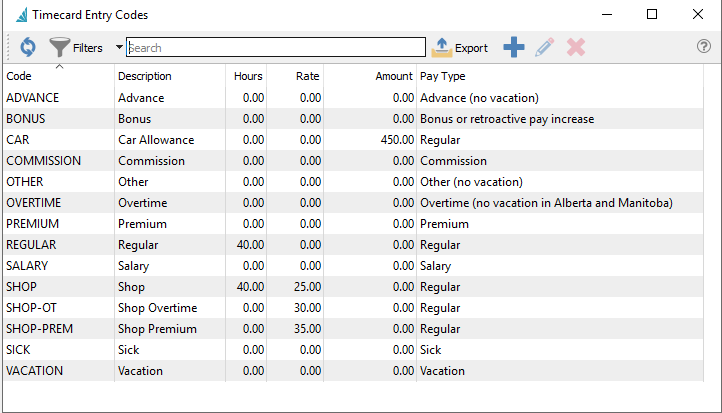Click the blue refresh icon
This screenshot has height=413, width=722.
27,47
